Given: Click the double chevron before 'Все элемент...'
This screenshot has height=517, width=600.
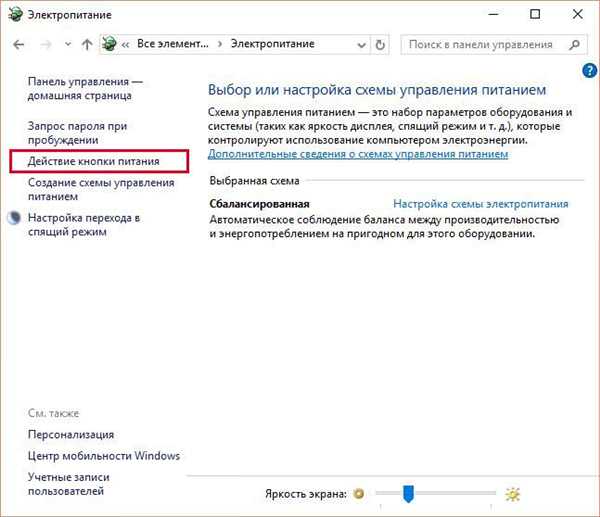Looking at the screenshot, I should [x=126, y=45].
